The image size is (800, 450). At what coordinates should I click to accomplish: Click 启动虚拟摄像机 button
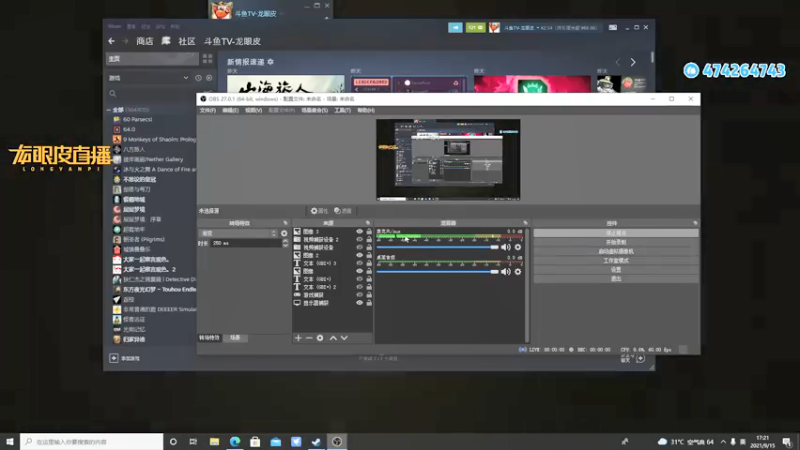click(616, 252)
